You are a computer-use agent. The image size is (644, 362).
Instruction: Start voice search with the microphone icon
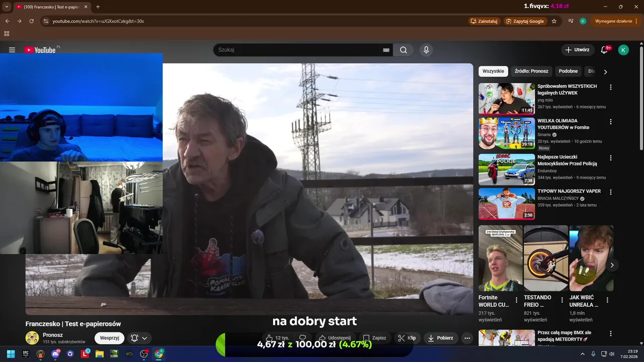click(x=426, y=50)
